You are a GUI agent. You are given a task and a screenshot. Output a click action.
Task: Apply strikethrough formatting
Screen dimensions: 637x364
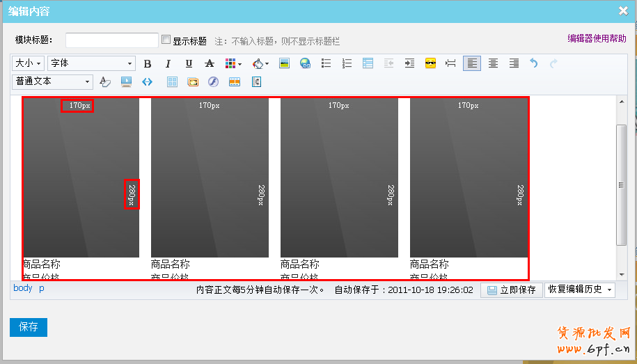click(210, 63)
